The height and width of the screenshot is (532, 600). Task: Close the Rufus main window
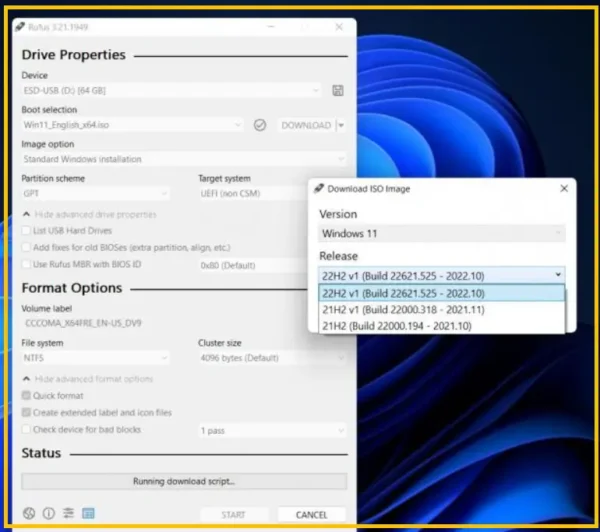(x=339, y=27)
